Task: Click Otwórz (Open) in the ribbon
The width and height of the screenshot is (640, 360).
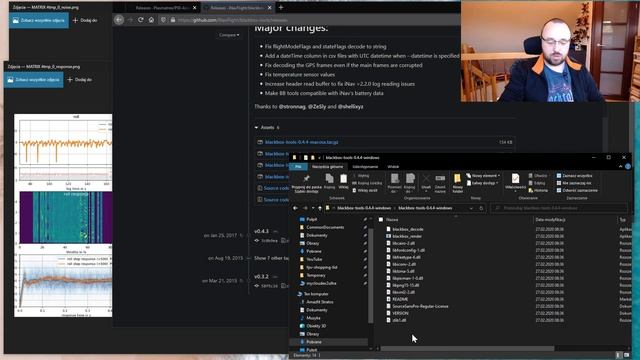Action: coord(537,176)
